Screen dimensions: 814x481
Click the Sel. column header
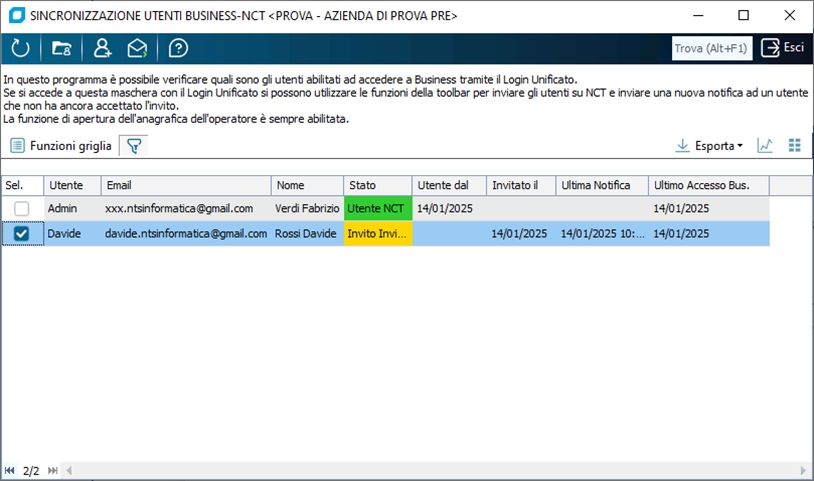pyautogui.click(x=22, y=185)
